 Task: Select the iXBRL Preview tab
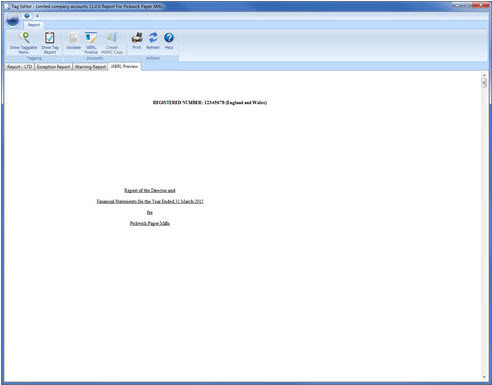pyautogui.click(x=125, y=66)
